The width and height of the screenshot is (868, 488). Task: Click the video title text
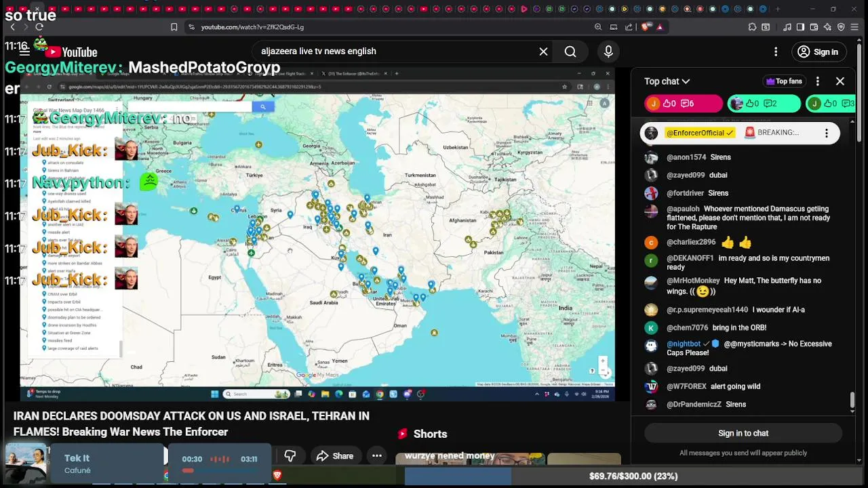[191, 424]
